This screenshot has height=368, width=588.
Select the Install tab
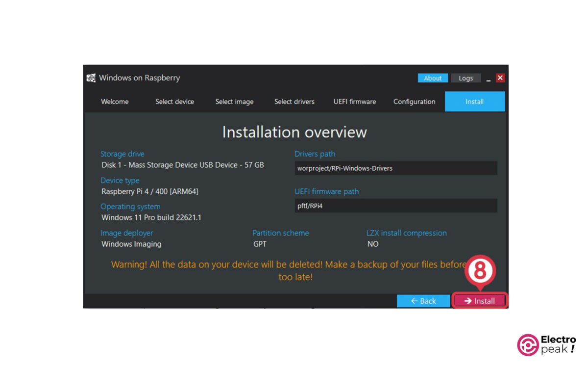click(475, 102)
